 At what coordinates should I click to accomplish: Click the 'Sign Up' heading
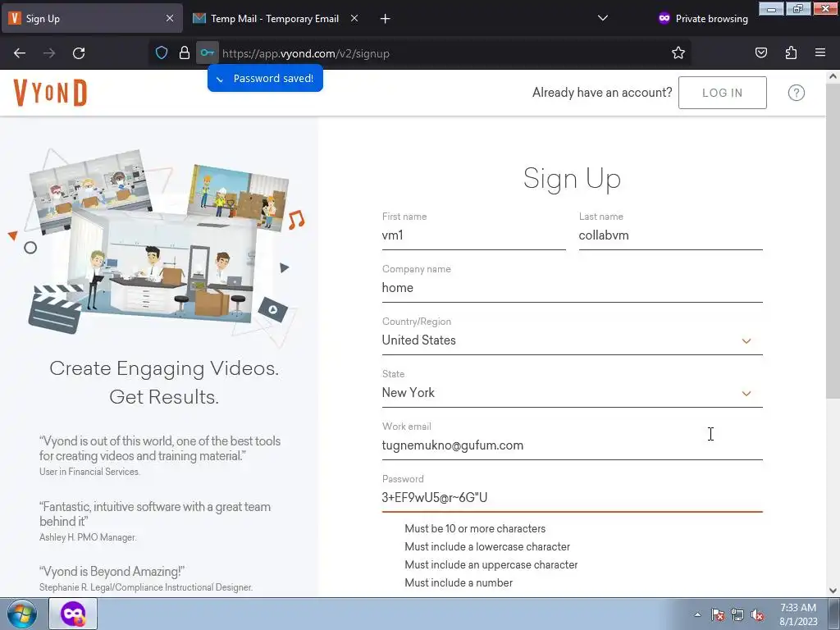click(572, 178)
